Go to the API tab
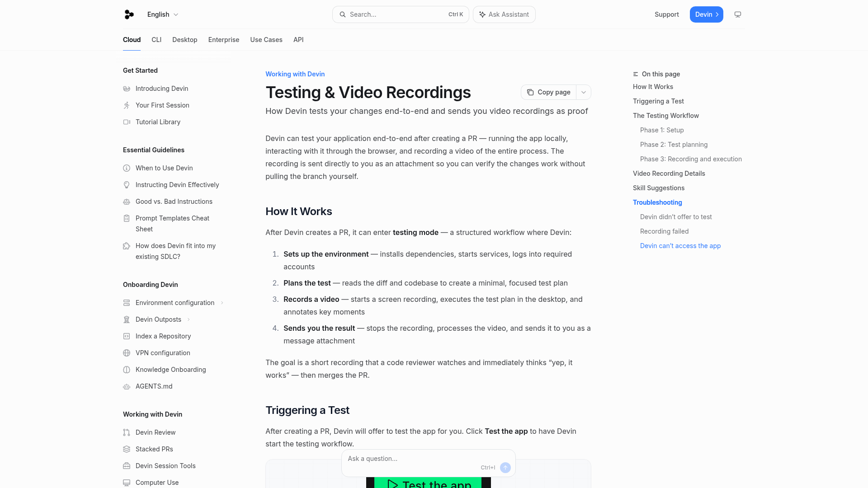This screenshot has height=488, width=868. click(x=298, y=40)
